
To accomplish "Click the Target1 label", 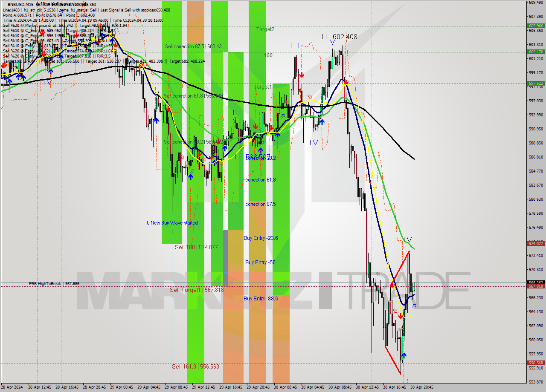I will tap(263, 87).
